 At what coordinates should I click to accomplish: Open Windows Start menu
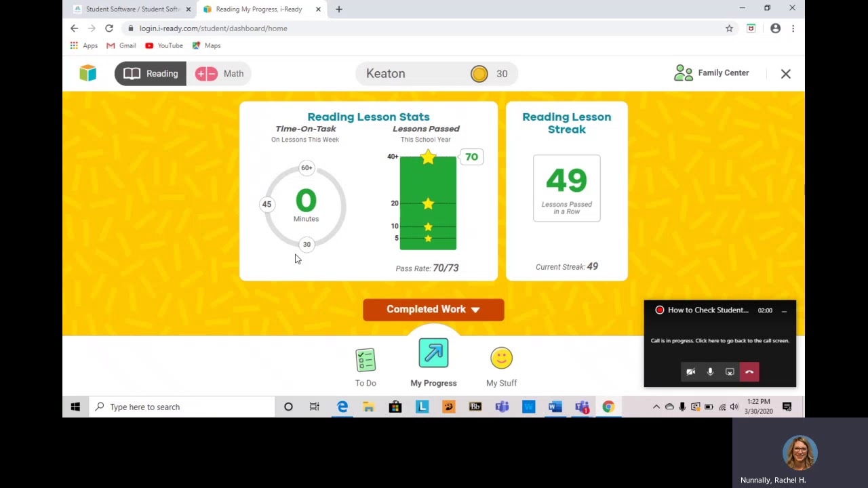tap(75, 407)
